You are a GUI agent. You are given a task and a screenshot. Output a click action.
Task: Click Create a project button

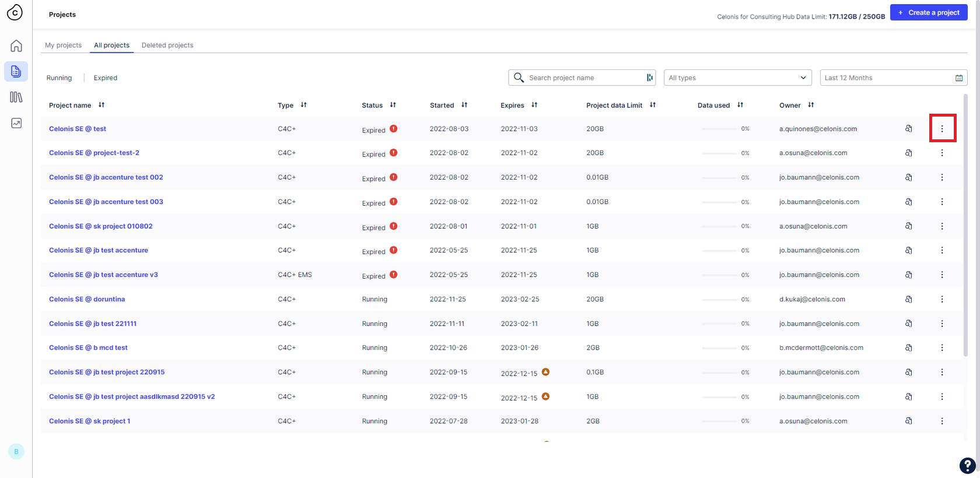click(x=929, y=12)
